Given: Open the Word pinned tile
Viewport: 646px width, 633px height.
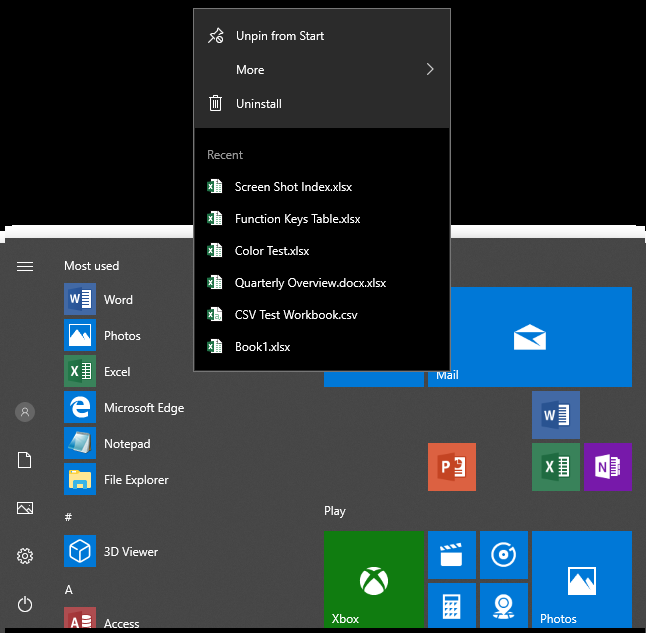Looking at the screenshot, I should coord(556,415).
